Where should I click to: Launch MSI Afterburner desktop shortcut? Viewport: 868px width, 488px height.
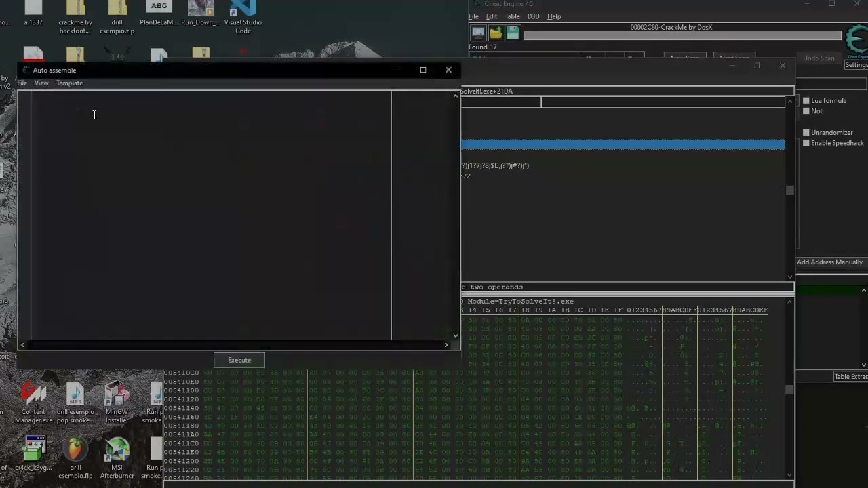point(117,458)
